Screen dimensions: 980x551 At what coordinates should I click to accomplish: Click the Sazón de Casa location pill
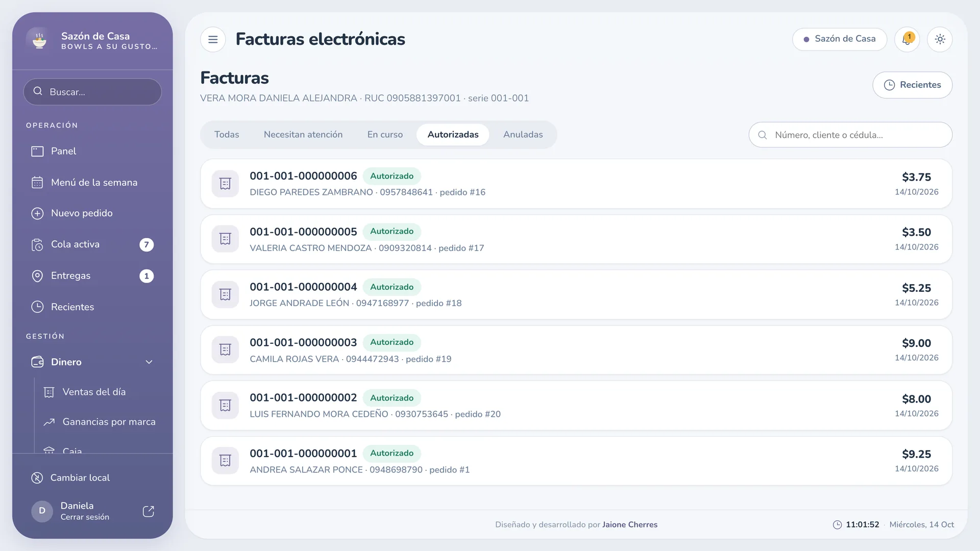[840, 39]
